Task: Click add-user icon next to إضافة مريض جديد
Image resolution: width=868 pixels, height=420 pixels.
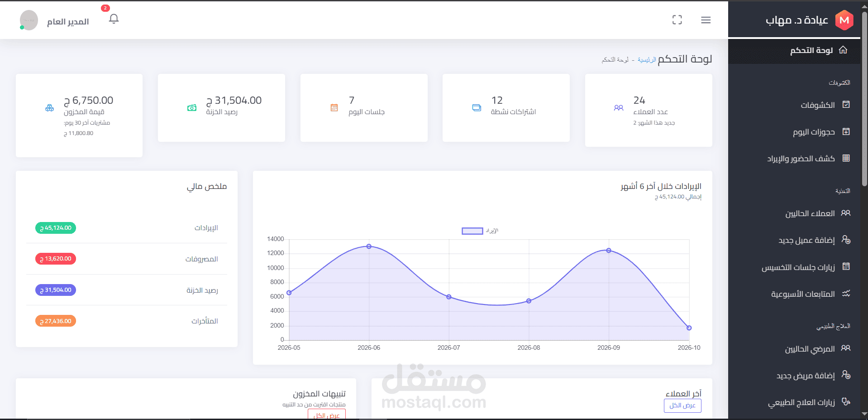Action: pyautogui.click(x=846, y=375)
